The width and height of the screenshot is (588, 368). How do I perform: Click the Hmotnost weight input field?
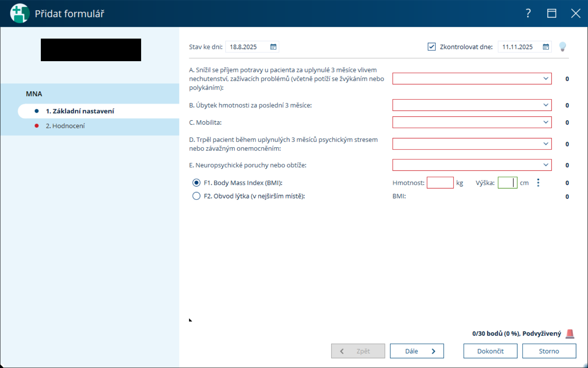(x=440, y=183)
